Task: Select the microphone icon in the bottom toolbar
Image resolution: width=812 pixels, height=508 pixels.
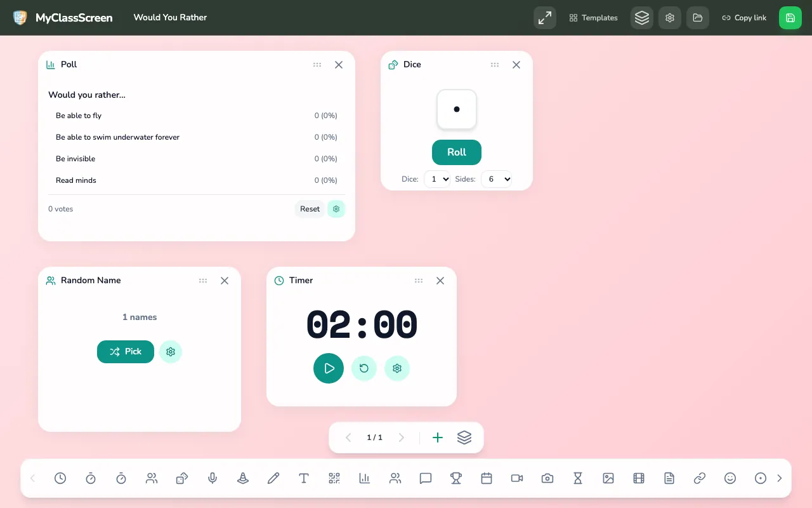Action: (213, 478)
